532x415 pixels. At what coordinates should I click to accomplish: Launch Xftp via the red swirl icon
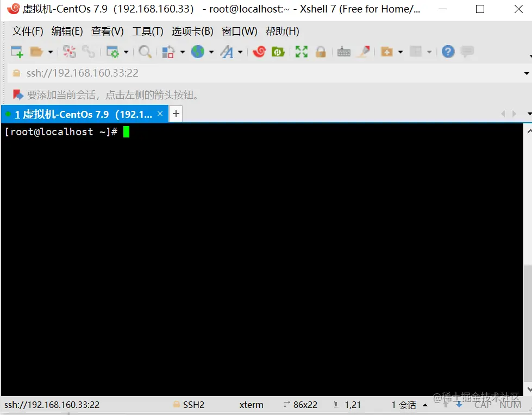[x=259, y=52]
